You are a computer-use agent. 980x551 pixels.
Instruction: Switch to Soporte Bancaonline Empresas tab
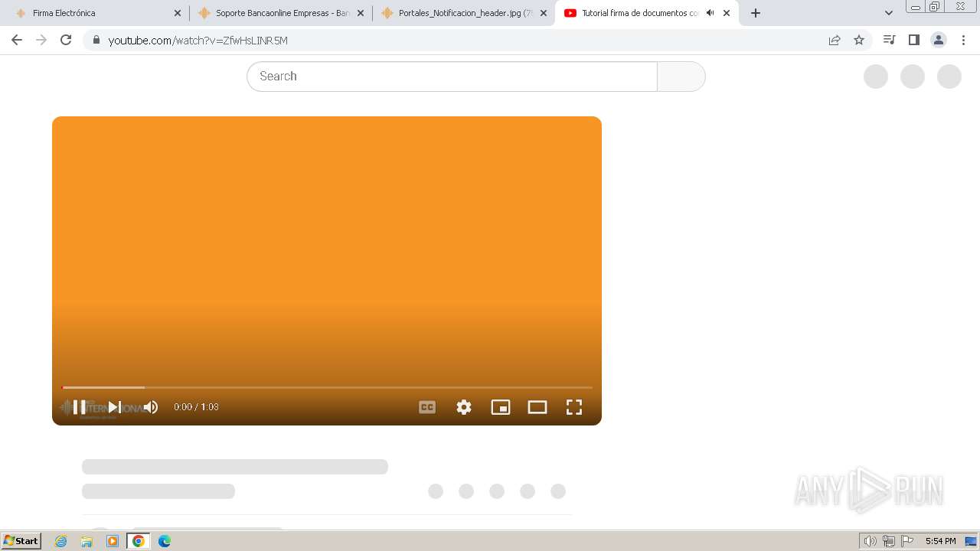click(x=283, y=13)
